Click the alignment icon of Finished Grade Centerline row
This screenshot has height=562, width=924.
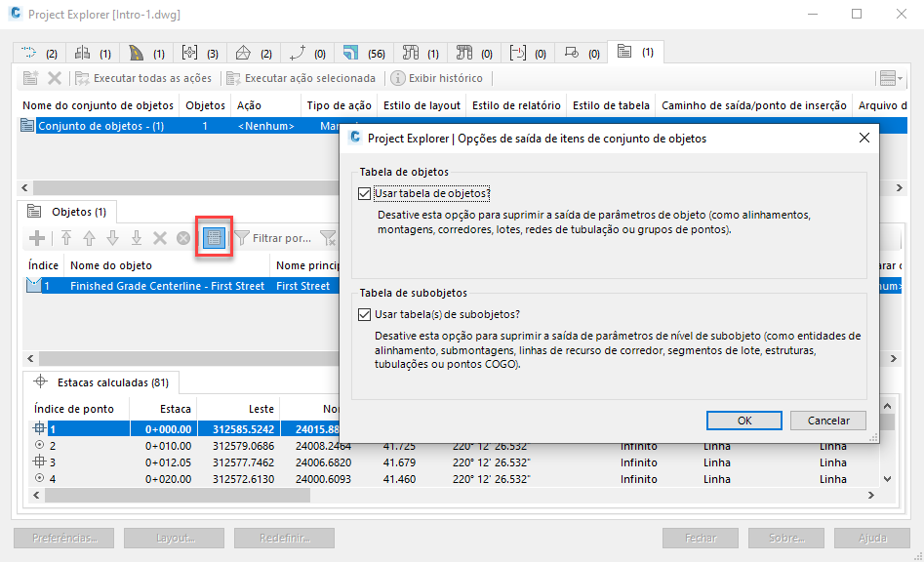pyautogui.click(x=33, y=286)
